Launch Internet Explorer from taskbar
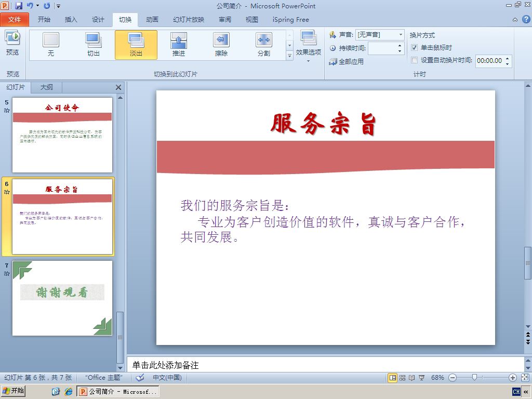This screenshot has width=532, height=399. pos(69,392)
